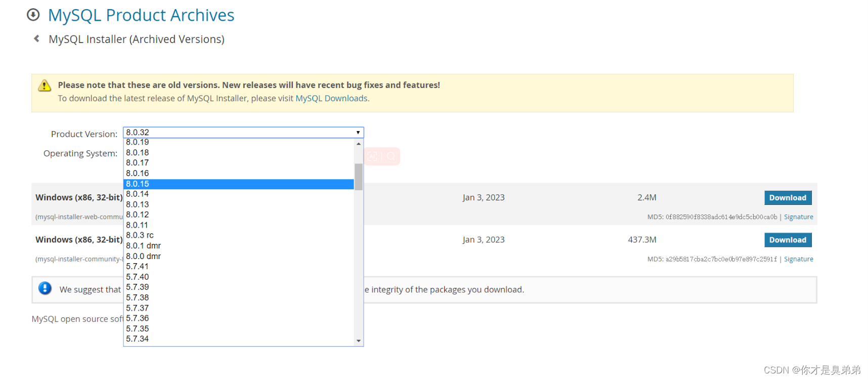Click the Operating System label
This screenshot has height=380, width=868.
80,153
